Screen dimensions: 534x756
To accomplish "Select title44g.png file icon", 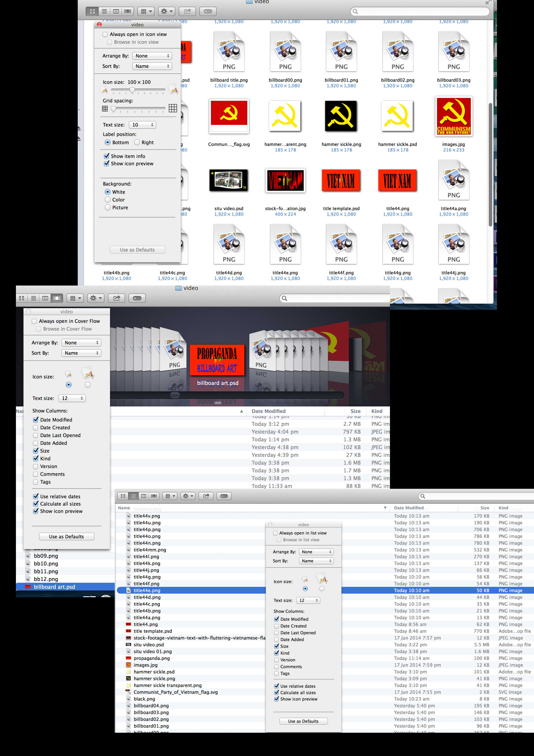I will point(397,244).
